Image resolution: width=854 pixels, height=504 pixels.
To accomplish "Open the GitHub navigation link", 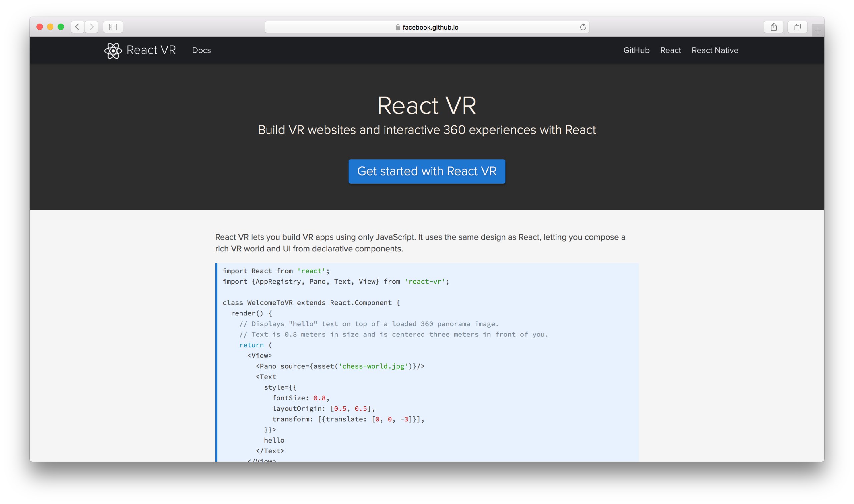I will (636, 50).
